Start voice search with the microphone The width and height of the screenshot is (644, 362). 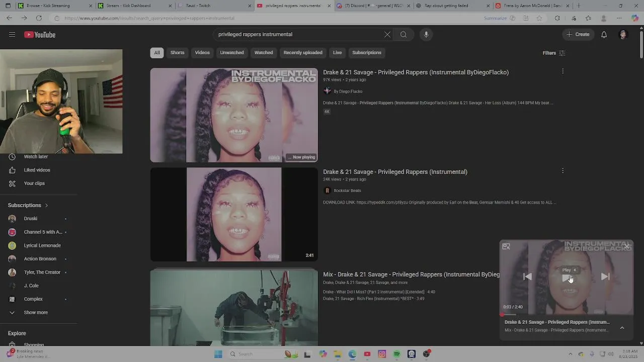426,35
